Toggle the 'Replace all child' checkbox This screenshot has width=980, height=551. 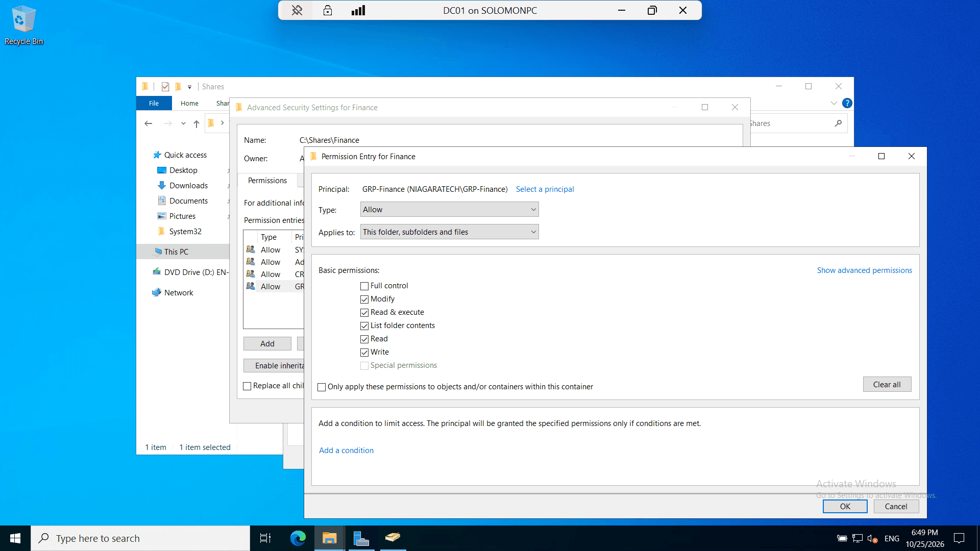click(247, 386)
